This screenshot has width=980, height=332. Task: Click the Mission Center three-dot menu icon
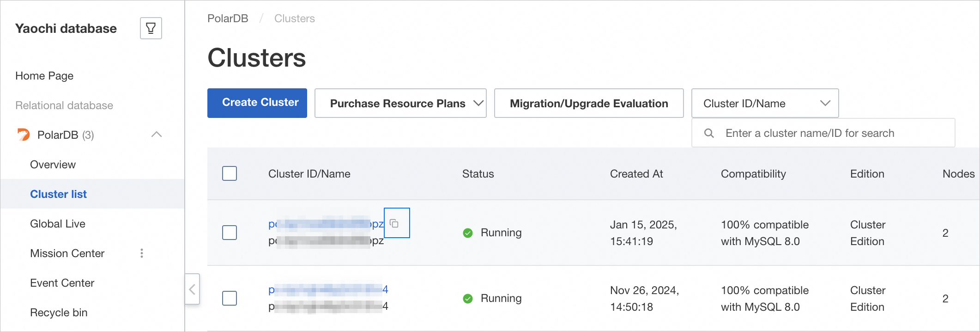(x=142, y=253)
